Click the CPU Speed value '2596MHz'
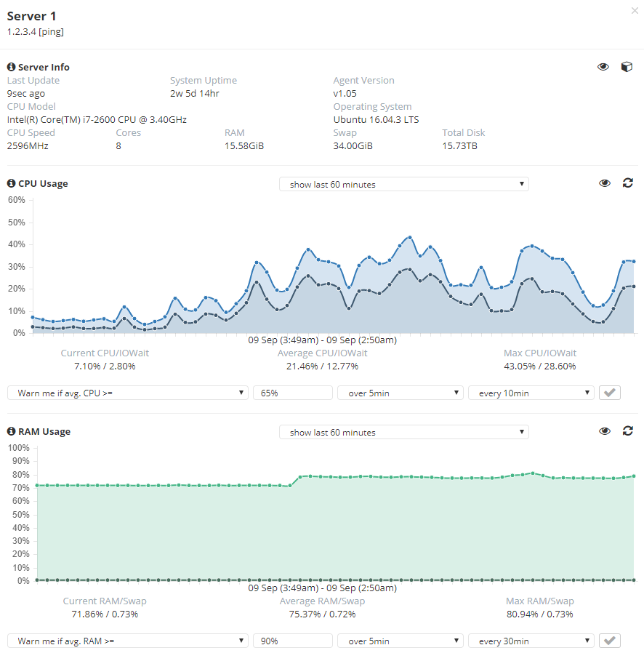644x661 pixels. point(28,146)
